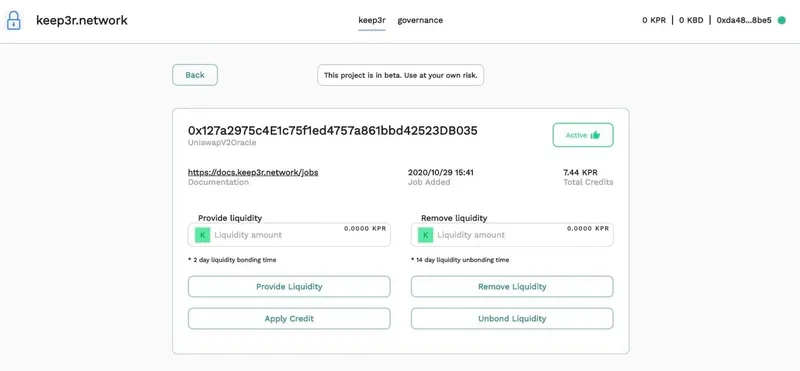Click the green K token icon under Remove liquidity
800x371 pixels.
426,235
